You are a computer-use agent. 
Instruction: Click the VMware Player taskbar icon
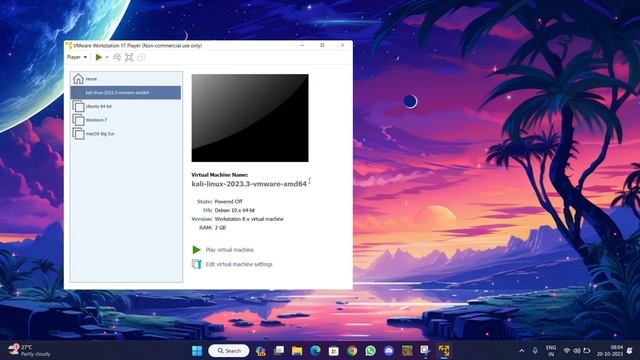pyautogui.click(x=444, y=351)
